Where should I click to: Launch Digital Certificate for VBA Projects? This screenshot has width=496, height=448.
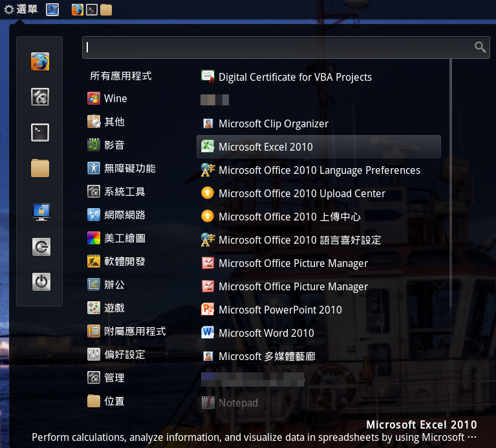(x=319, y=77)
